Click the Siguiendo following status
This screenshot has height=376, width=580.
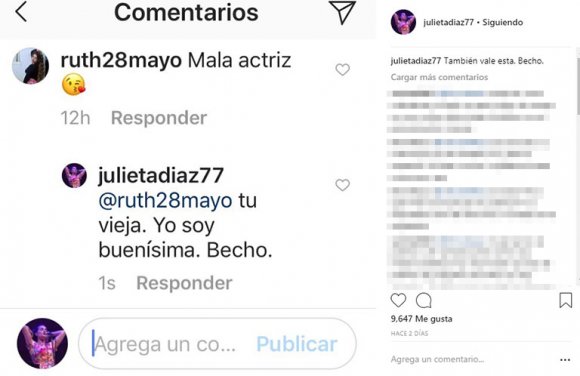coord(502,22)
